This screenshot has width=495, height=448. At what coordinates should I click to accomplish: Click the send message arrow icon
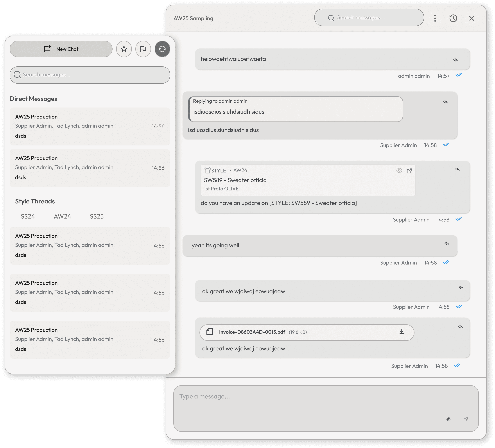click(466, 419)
